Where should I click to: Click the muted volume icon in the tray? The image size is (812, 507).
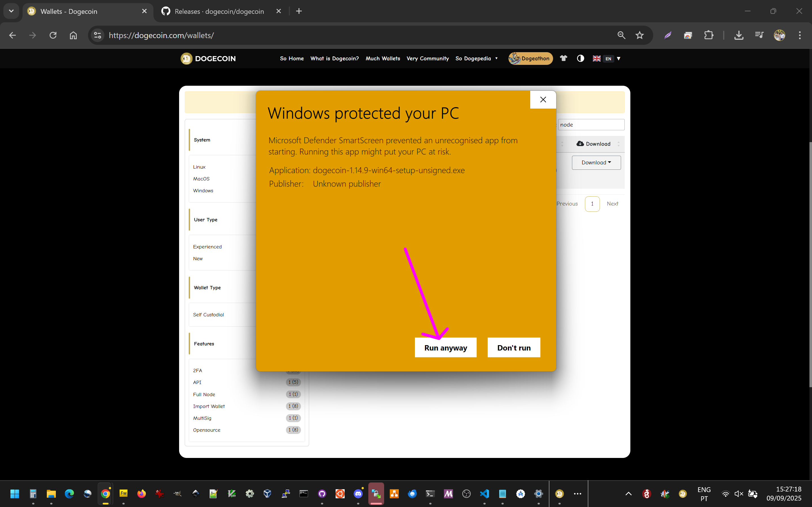739,493
